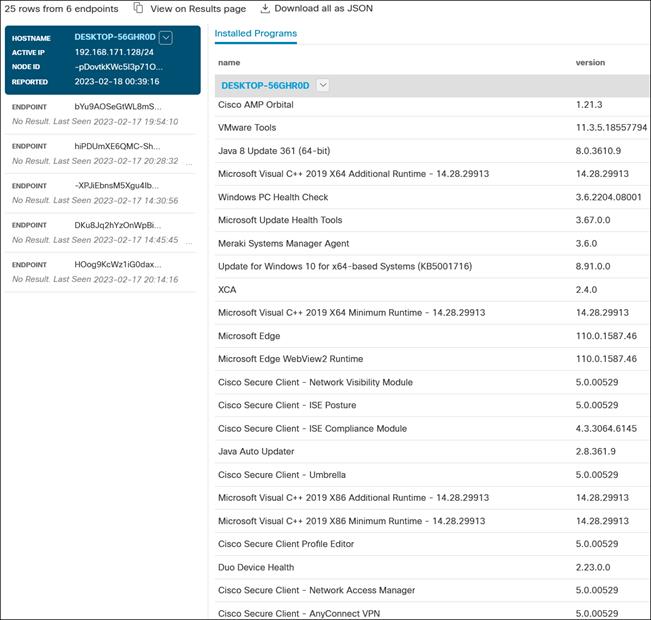Click the Cisco AMP Orbital row name
Image resolution: width=651 pixels, height=620 pixels.
pyautogui.click(x=256, y=105)
